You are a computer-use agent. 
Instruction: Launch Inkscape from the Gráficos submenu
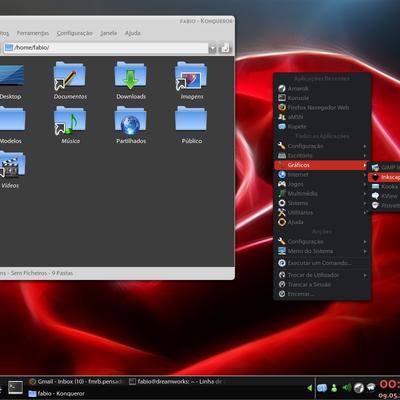click(385, 177)
